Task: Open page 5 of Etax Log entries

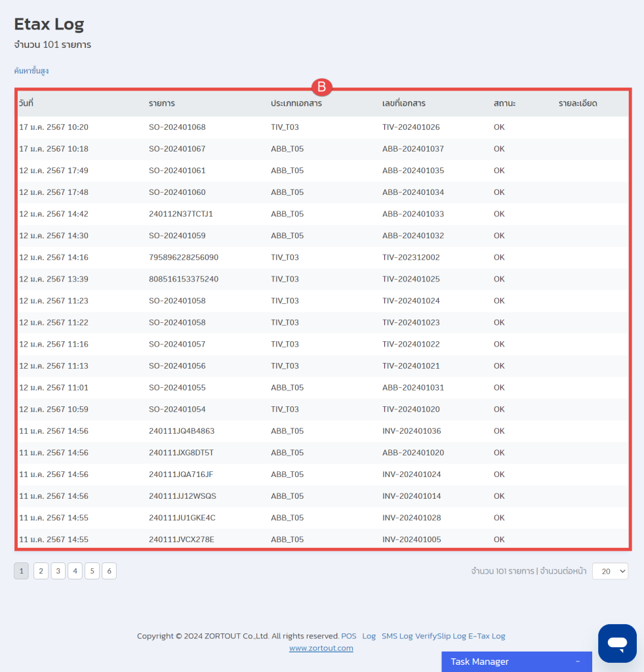Action: [x=92, y=571]
